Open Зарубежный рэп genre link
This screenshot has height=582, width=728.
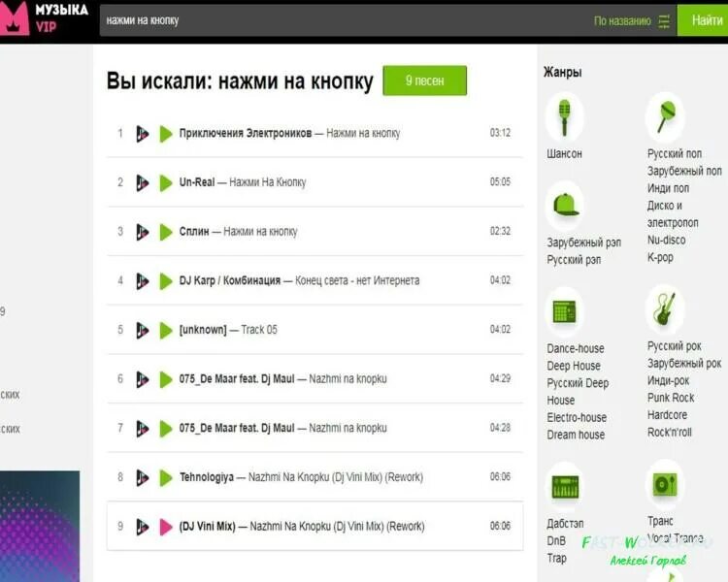(583, 242)
